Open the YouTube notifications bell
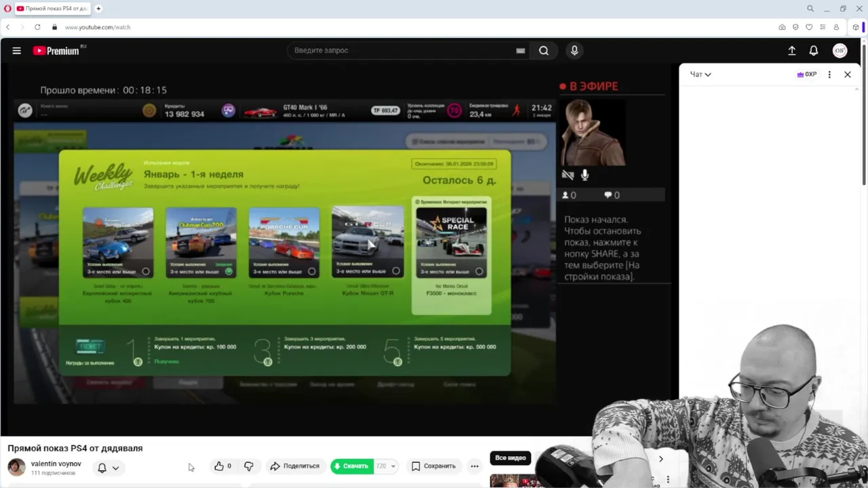The width and height of the screenshot is (868, 488). pos(814,50)
